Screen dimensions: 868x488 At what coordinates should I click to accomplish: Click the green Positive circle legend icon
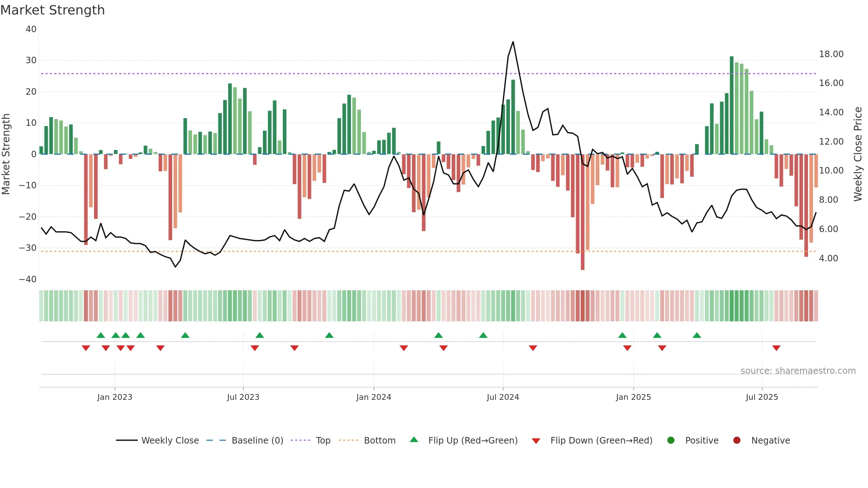click(x=671, y=440)
